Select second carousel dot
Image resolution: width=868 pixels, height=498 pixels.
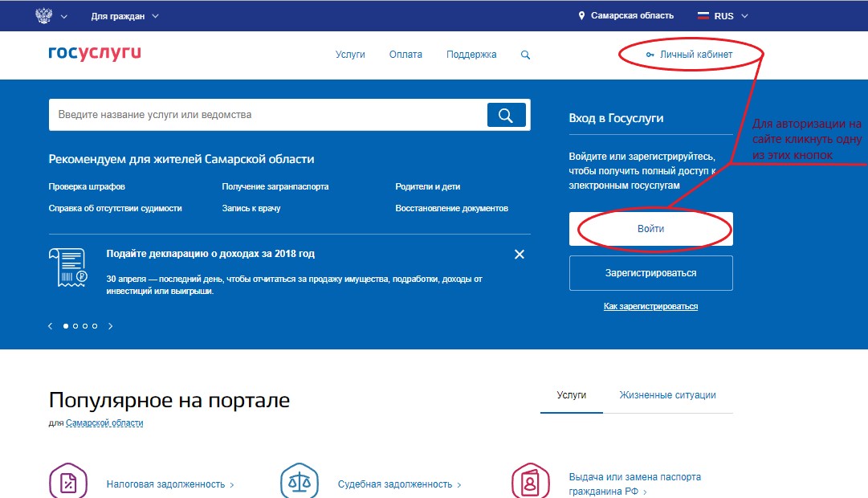75,326
